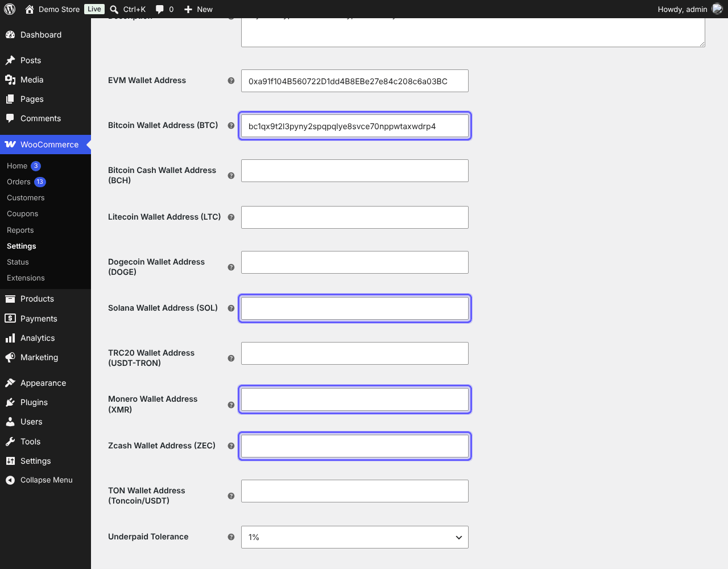
Task: Show help tip for Zcash Wallet Address
Action: click(x=231, y=446)
